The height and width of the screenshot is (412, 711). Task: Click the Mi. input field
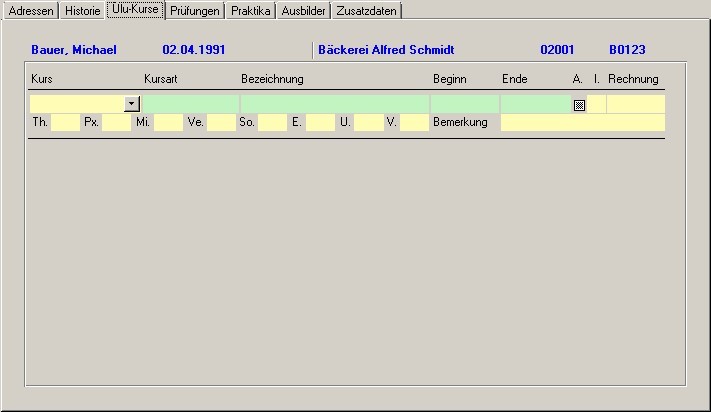(x=168, y=122)
